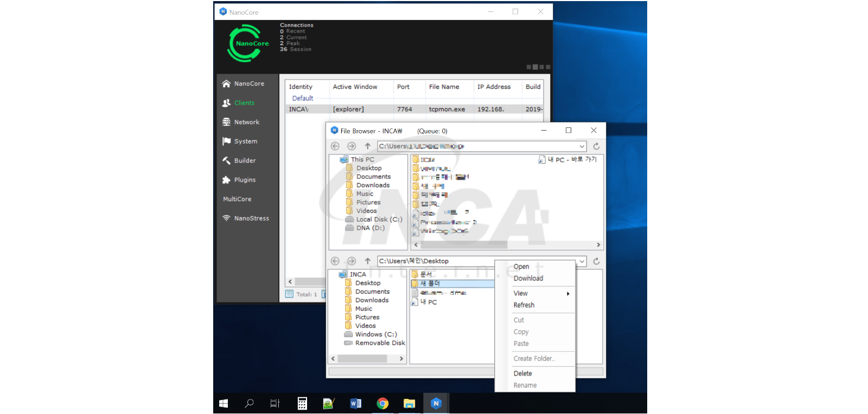Choose Create Folder from context menu
This screenshot has height=414, width=868.
coord(535,359)
